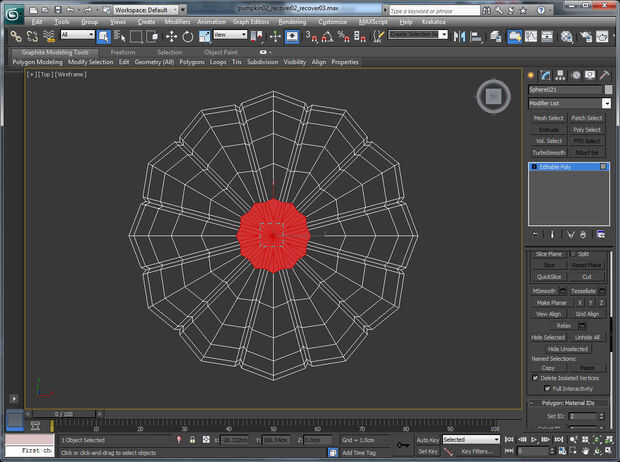
Task: Toggle Full Interactivity checkbox
Action: pyautogui.click(x=546, y=388)
